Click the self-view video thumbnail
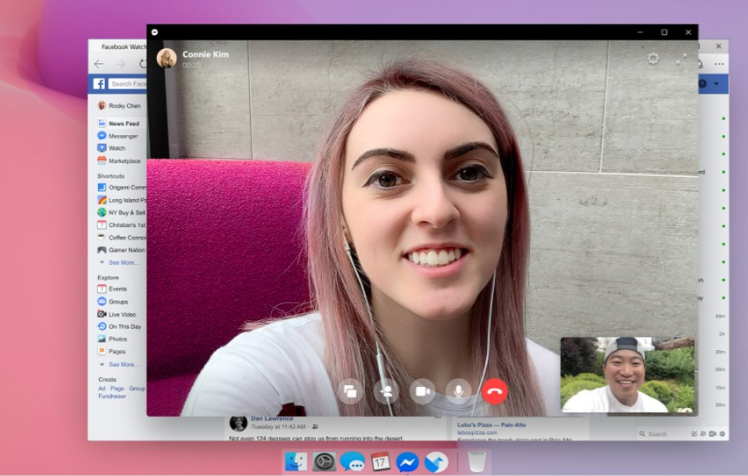Image resolution: width=748 pixels, height=476 pixels. point(628,374)
